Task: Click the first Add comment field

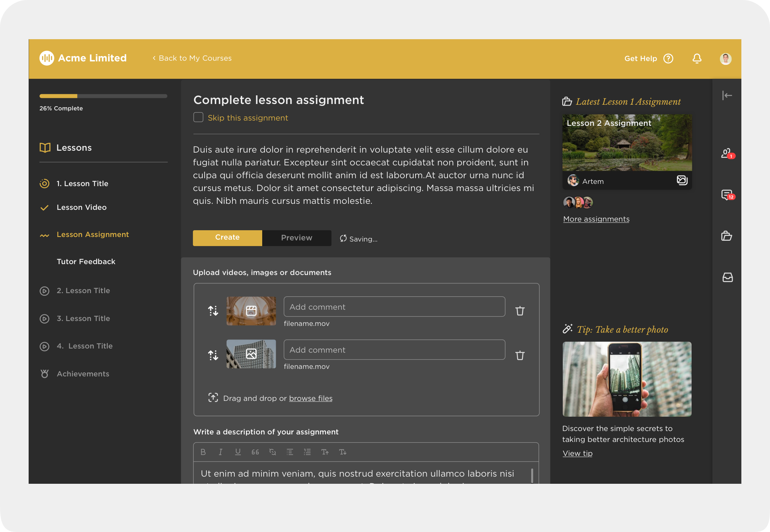Action: (x=394, y=307)
